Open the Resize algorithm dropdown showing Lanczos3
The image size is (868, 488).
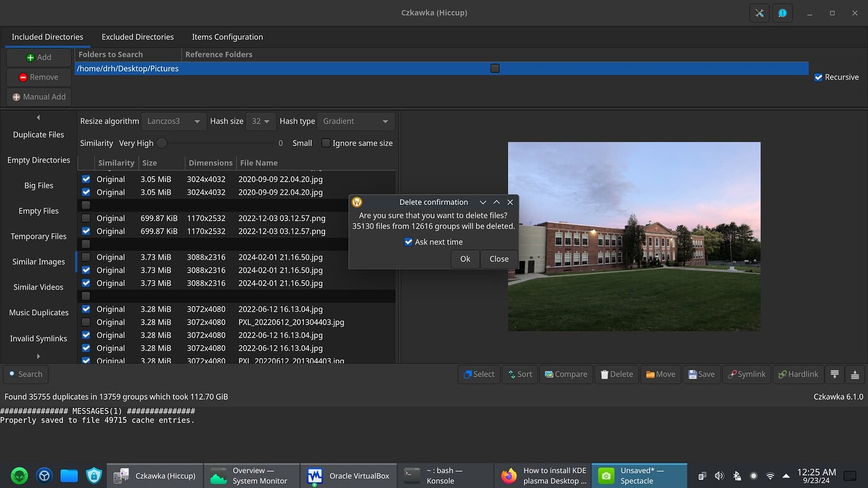174,121
